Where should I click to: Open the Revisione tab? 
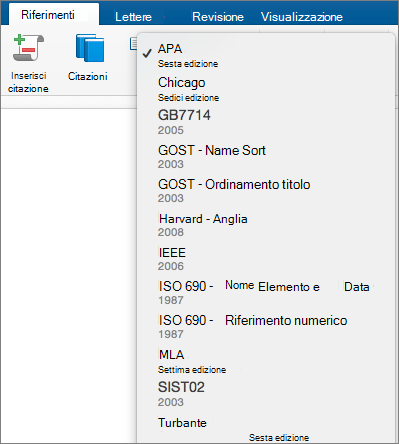tap(218, 17)
